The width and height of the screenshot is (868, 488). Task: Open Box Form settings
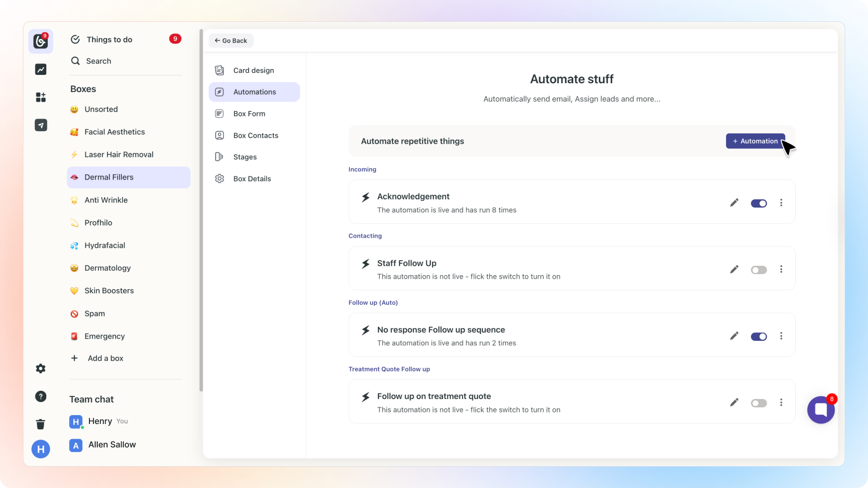pos(254,113)
